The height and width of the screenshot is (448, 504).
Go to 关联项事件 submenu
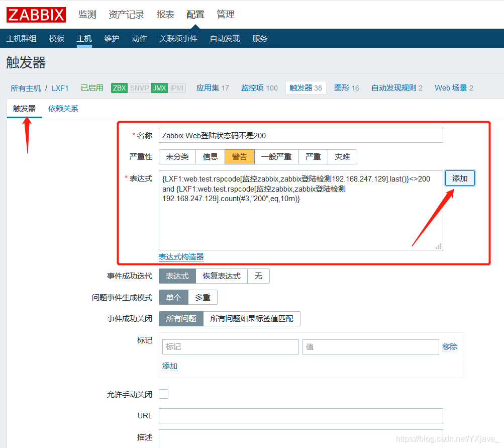pyautogui.click(x=178, y=39)
